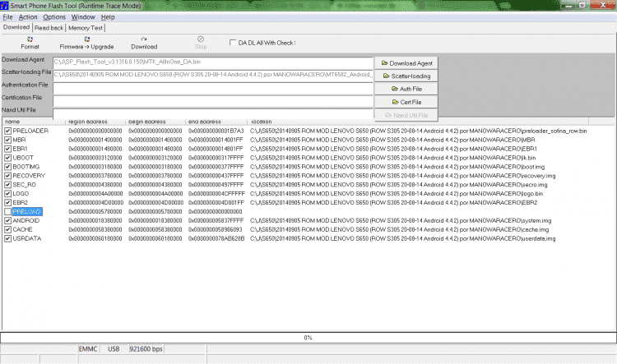The width and height of the screenshot is (617, 364).
Task: Click the region address column header
Action: tap(95, 122)
